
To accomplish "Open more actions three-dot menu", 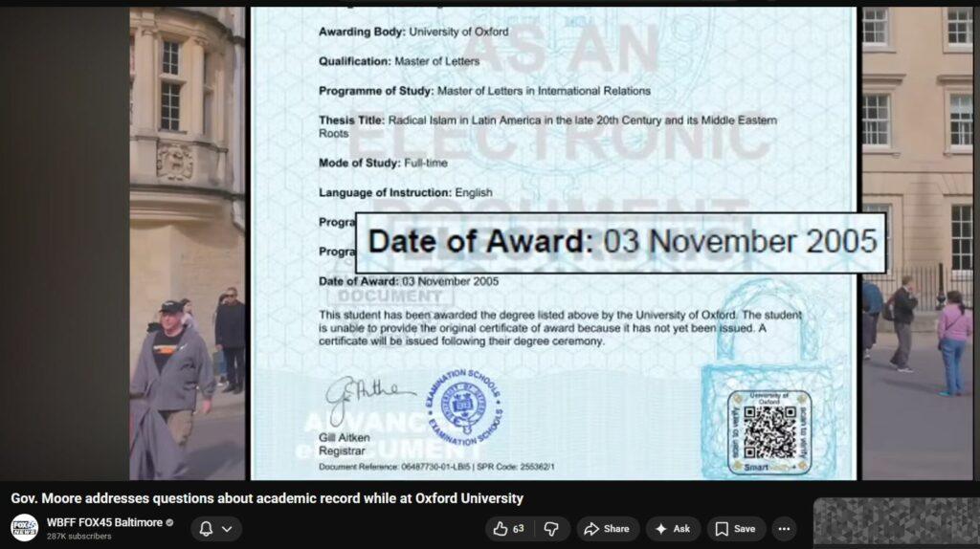I will click(784, 529).
